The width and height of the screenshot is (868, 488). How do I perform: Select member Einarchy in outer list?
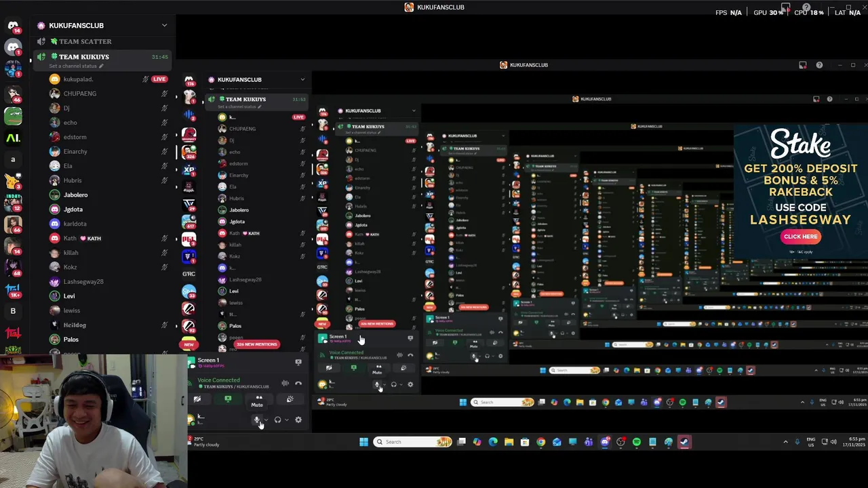(75, 151)
